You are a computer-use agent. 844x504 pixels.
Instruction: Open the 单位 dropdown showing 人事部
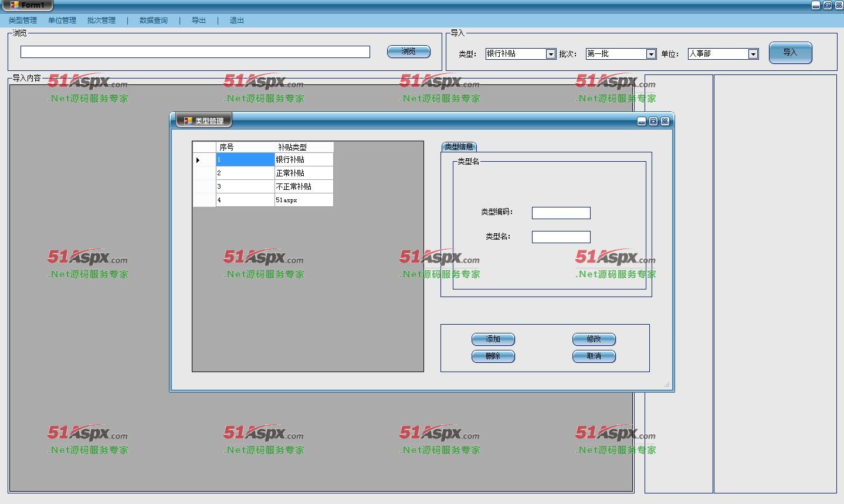753,54
